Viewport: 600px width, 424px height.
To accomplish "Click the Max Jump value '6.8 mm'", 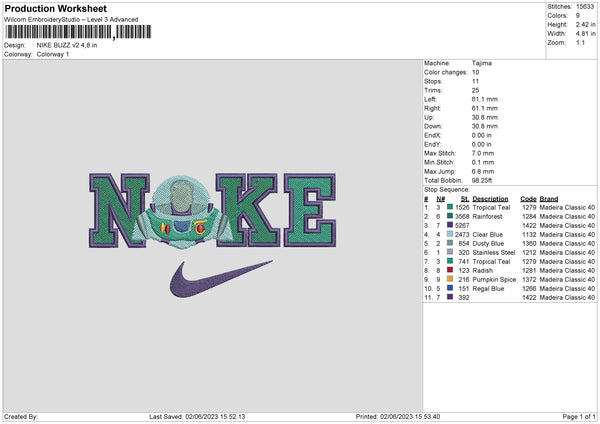I will click(483, 171).
